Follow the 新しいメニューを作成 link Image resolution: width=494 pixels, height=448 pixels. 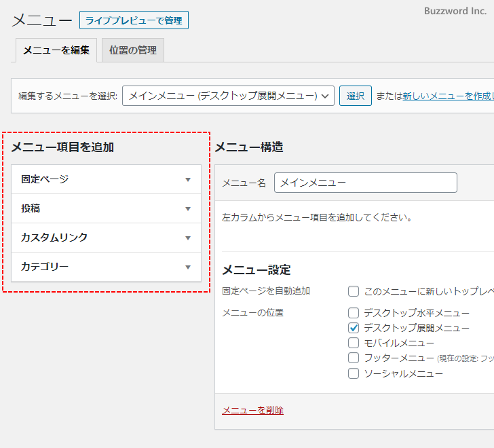click(448, 96)
